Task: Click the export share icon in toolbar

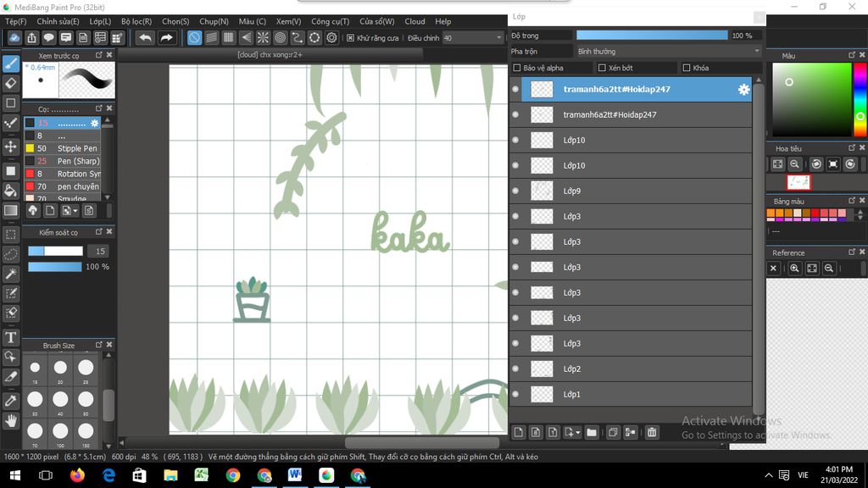Action: coord(31,37)
